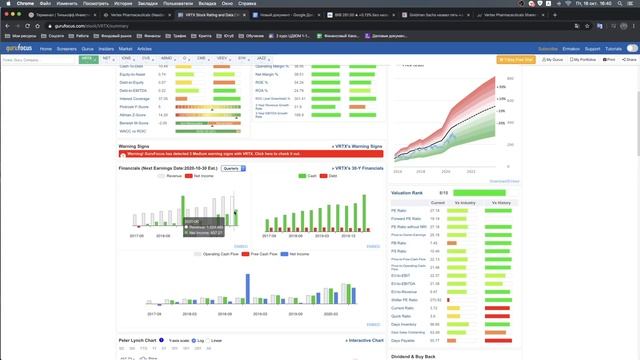
Task: Click the browser address bar URL
Action: pyautogui.click(x=91, y=26)
